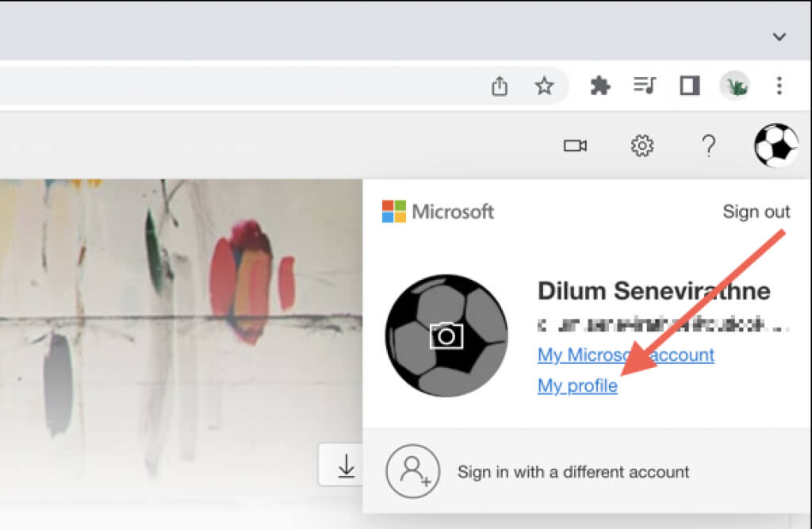Open the My profile link
Viewport: 812px width, 529px height.
[577, 386]
